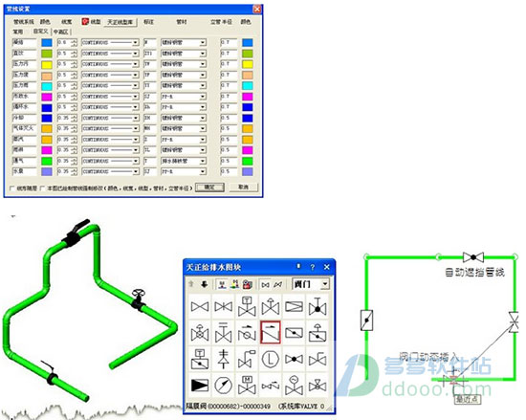
Task: Click the 天正线型库 button
Action: coord(120,22)
